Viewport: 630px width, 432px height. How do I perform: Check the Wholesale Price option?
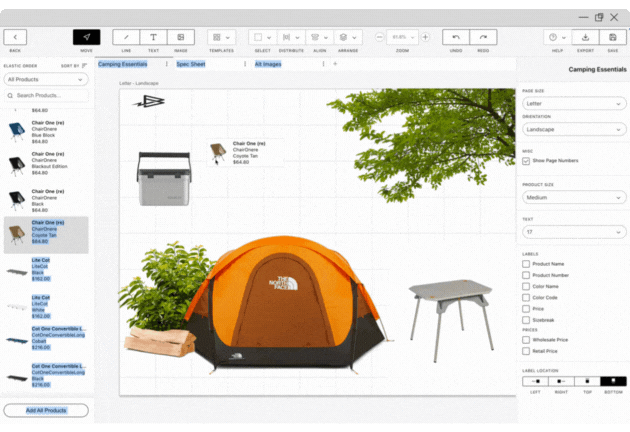pos(526,340)
